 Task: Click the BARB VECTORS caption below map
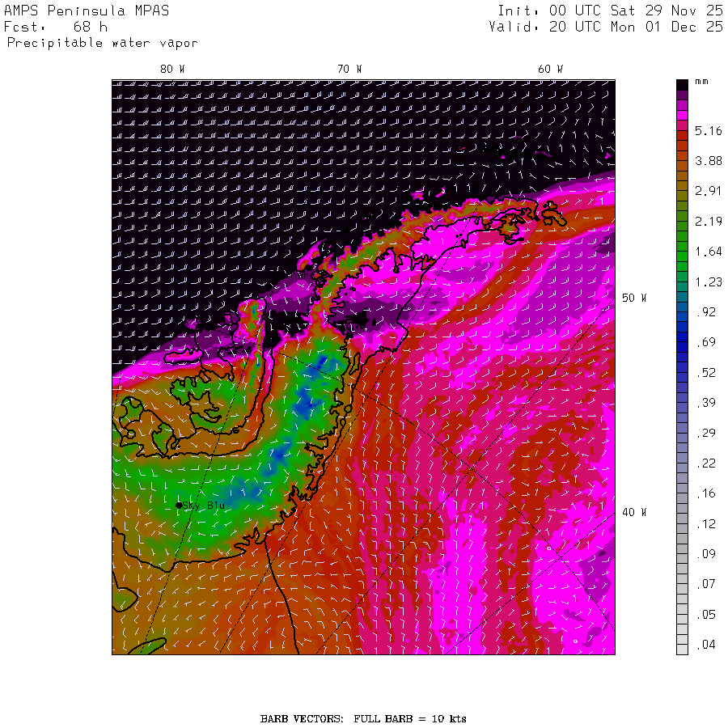click(x=363, y=718)
